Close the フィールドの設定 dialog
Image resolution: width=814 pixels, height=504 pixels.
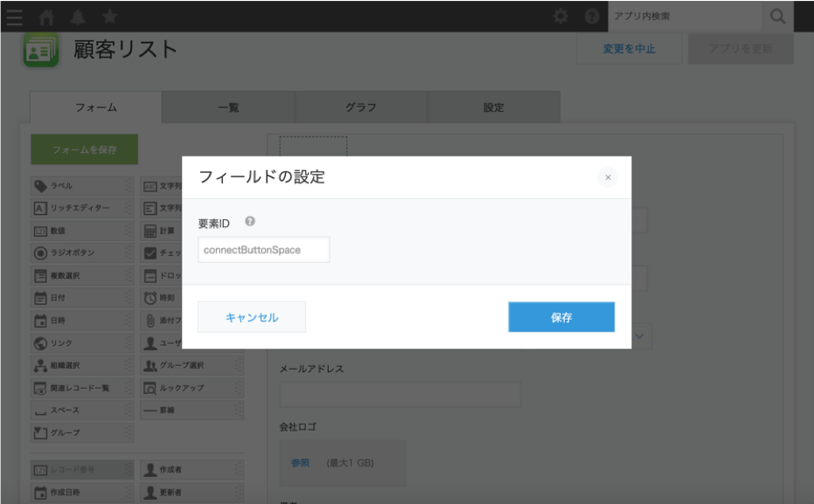coord(608,177)
